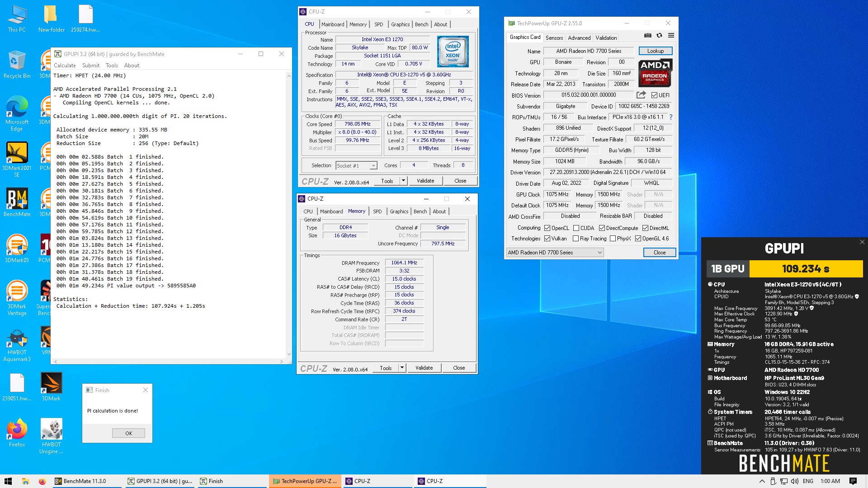The image size is (868, 488).
Task: Open the New folder desktop icon
Action: [51, 19]
